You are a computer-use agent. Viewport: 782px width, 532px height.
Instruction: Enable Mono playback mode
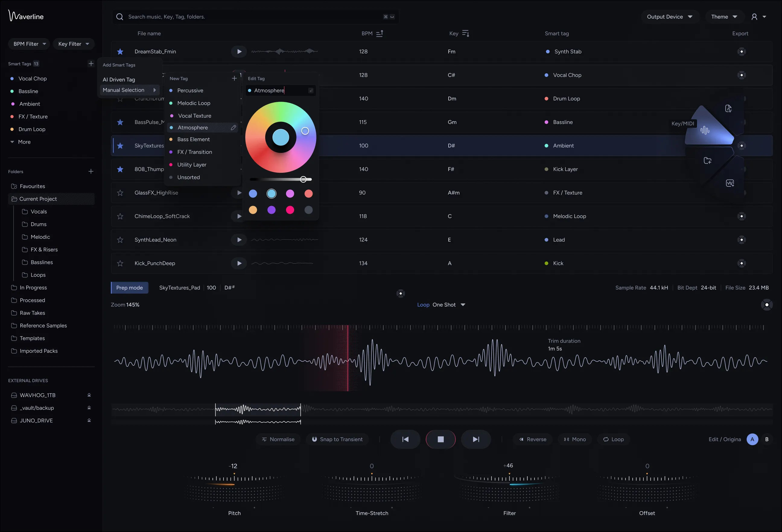pyautogui.click(x=575, y=439)
